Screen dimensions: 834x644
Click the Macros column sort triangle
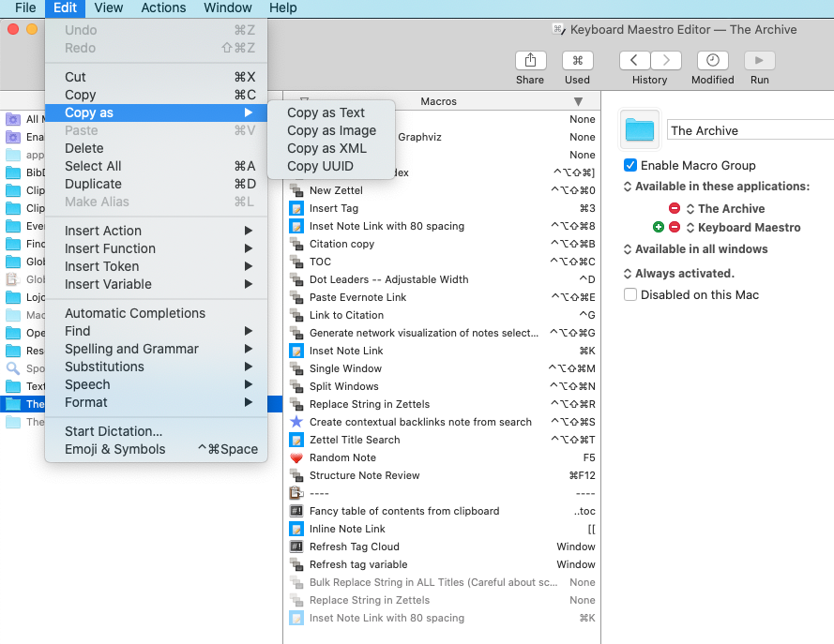pyautogui.click(x=578, y=101)
